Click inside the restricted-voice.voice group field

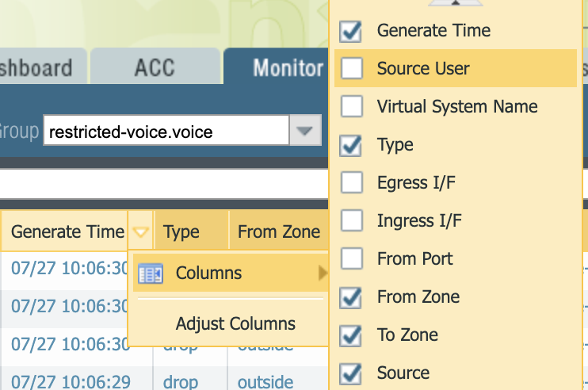166,131
